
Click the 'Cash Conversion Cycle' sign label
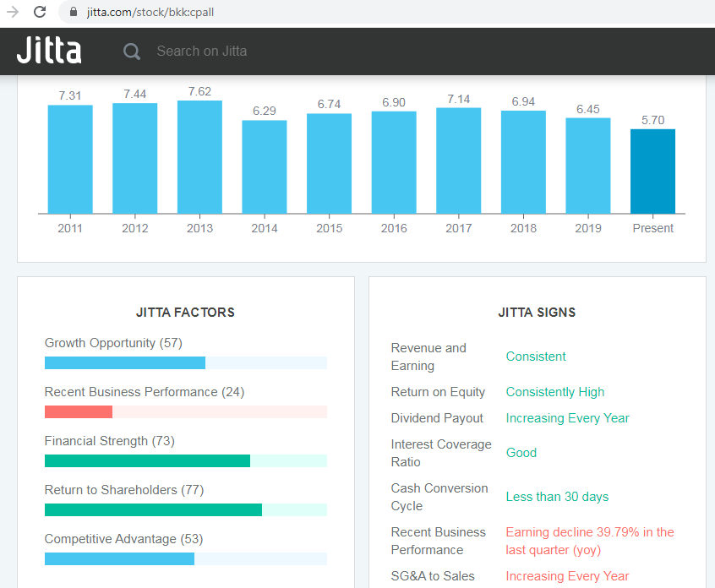click(439, 497)
